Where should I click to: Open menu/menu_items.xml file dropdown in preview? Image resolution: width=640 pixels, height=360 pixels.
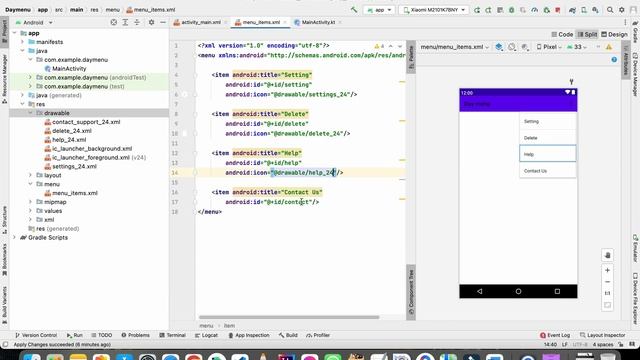coord(454,47)
